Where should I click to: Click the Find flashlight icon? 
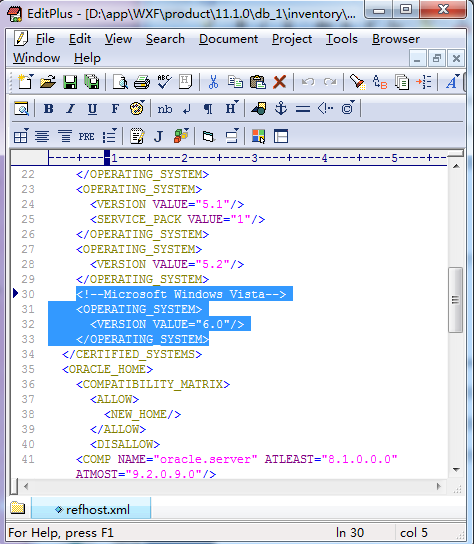(357, 82)
